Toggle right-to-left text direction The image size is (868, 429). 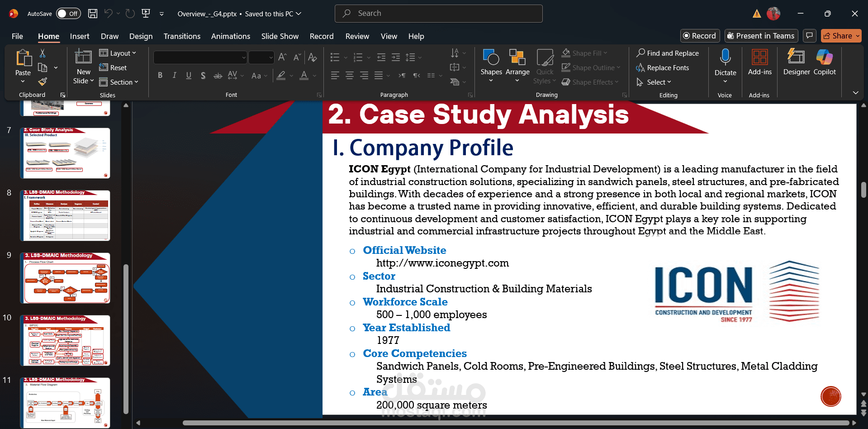[x=417, y=76]
